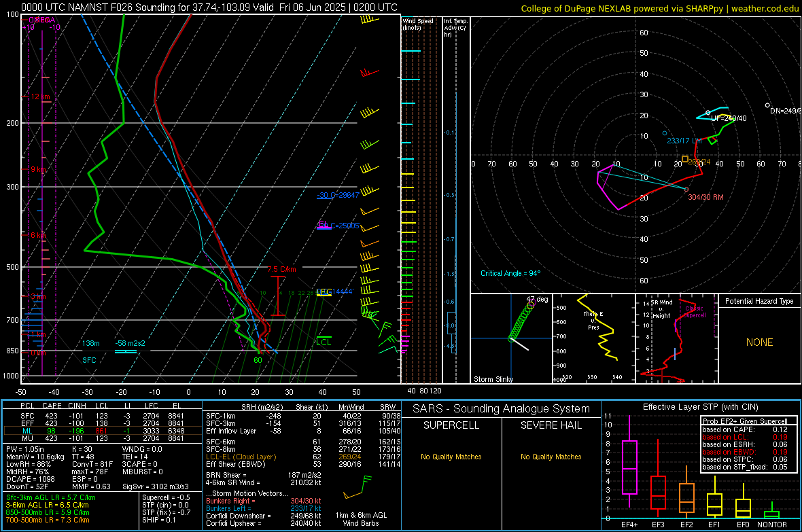Viewport: 802px width, 532px height.
Task: Click the Storm Slinky panel label
Action: pos(493,379)
